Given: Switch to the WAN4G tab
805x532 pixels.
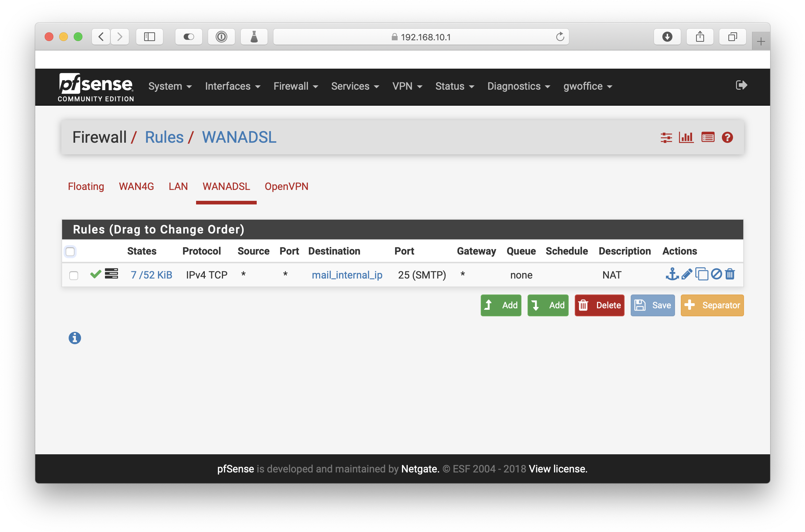Looking at the screenshot, I should point(137,187).
